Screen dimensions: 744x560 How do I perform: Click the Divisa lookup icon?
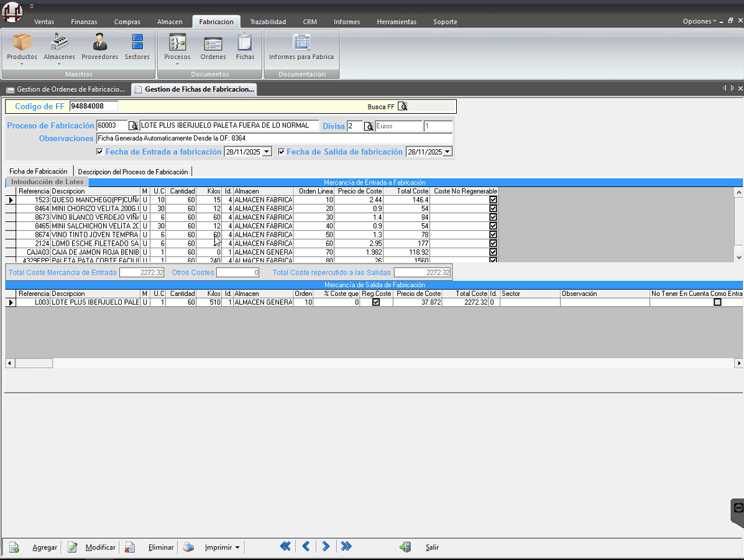point(368,126)
